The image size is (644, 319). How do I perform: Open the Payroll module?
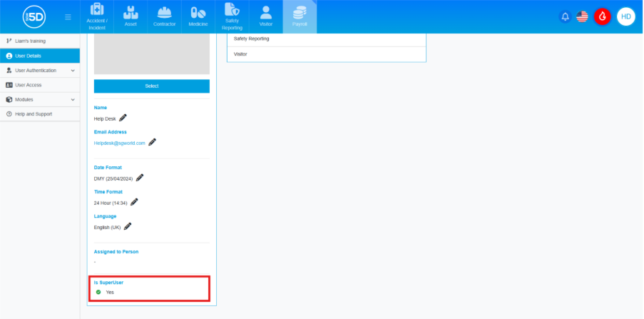point(300,16)
